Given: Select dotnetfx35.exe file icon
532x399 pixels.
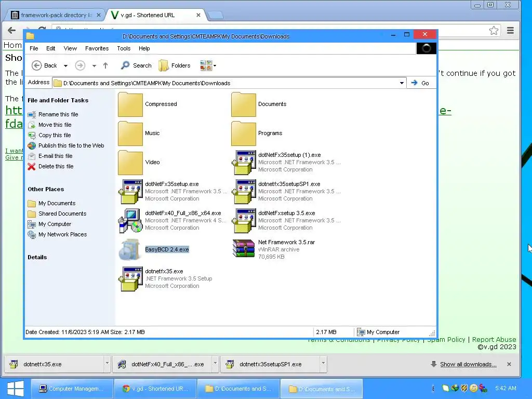Looking at the screenshot, I should click(x=130, y=279).
